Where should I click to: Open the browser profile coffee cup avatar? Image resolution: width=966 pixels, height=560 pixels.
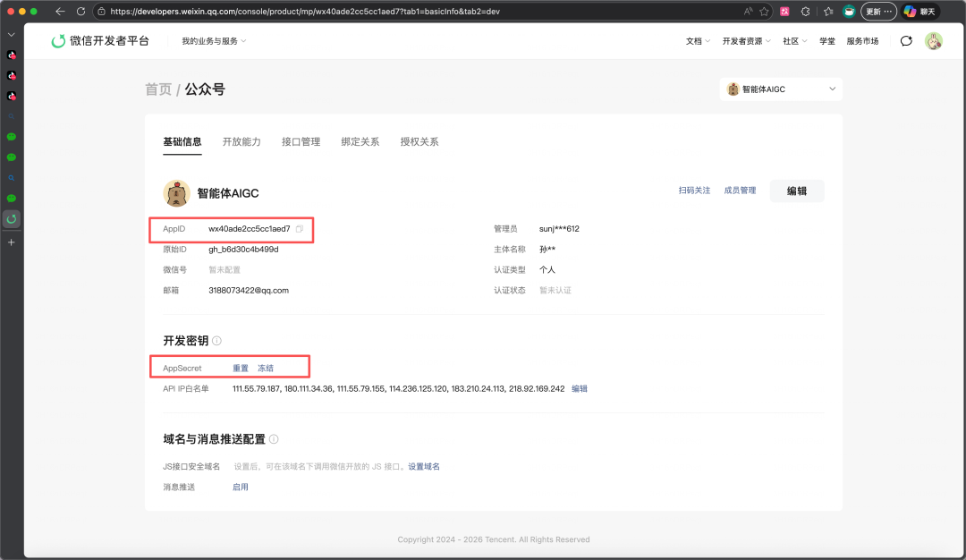(849, 11)
